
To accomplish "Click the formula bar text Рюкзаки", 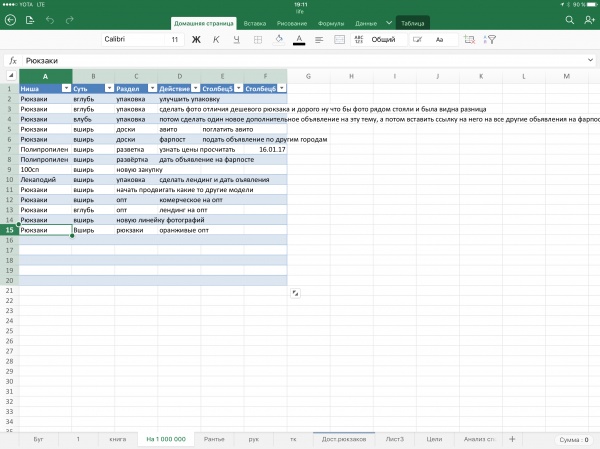I will 42,60.
